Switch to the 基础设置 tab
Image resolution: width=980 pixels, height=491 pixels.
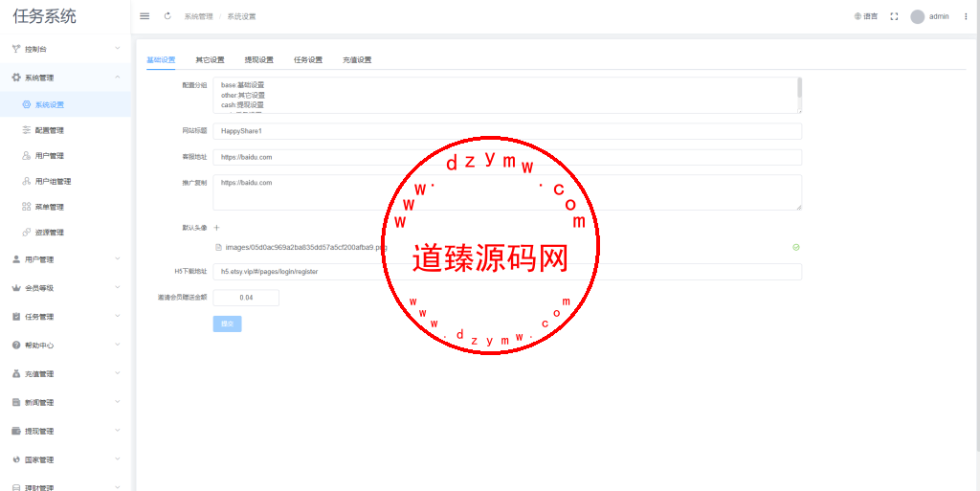[x=161, y=60]
